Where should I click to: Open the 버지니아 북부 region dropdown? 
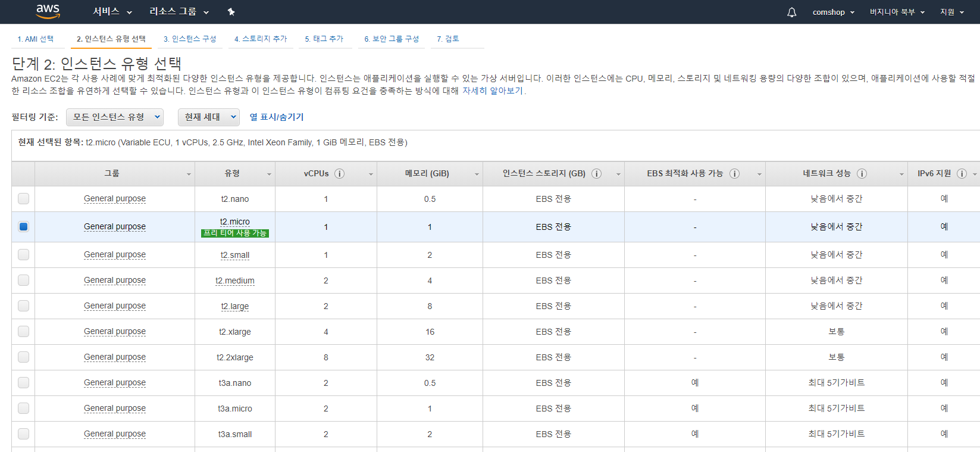pyautogui.click(x=897, y=12)
